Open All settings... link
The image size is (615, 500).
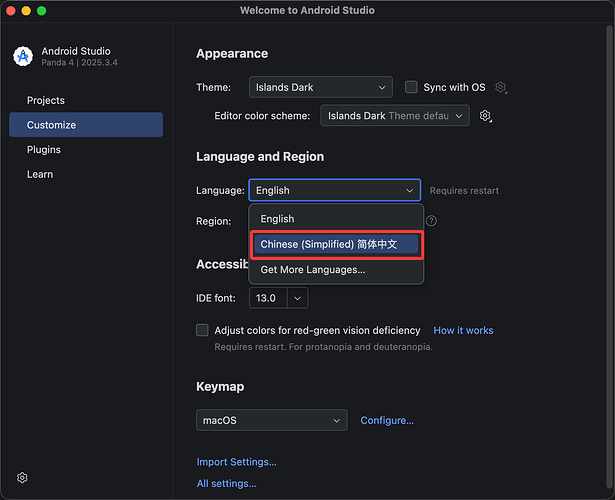(x=226, y=484)
